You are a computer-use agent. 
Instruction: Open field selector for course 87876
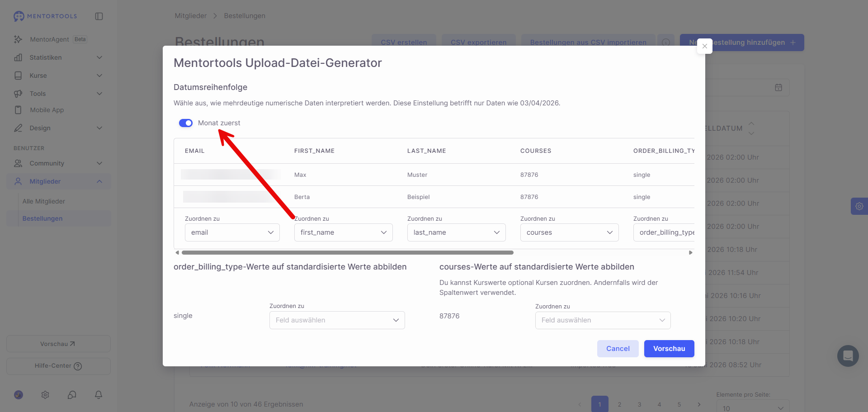[x=603, y=320]
